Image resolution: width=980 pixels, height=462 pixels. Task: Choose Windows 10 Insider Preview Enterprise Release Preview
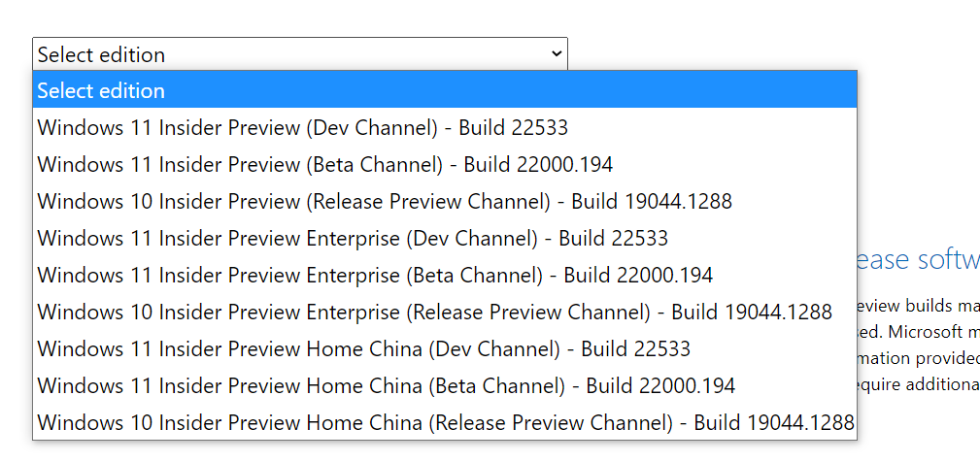tap(434, 312)
